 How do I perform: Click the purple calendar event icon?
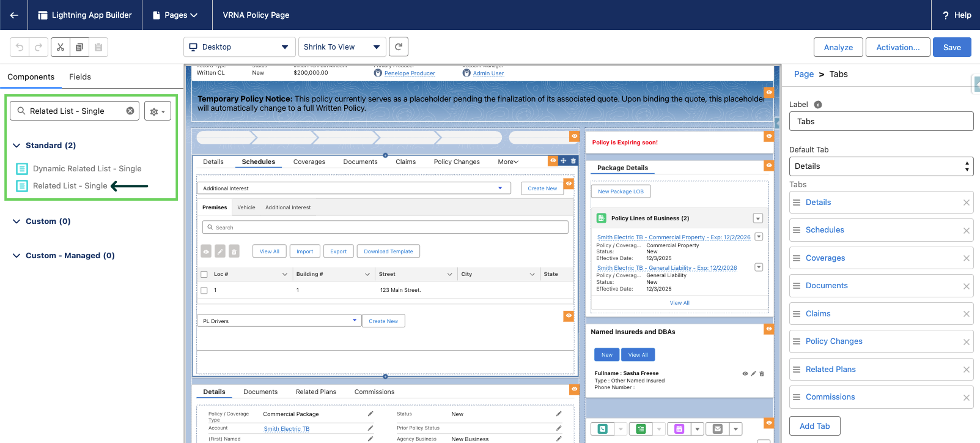click(x=679, y=429)
